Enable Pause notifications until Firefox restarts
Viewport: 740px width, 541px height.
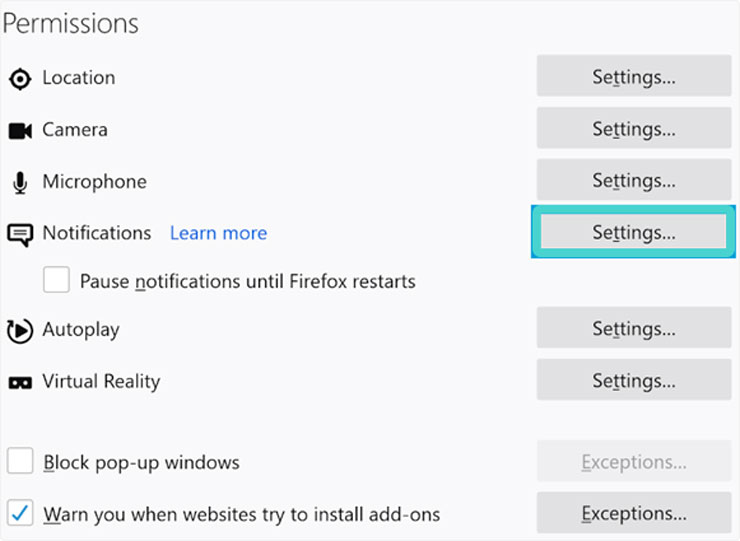(56, 279)
